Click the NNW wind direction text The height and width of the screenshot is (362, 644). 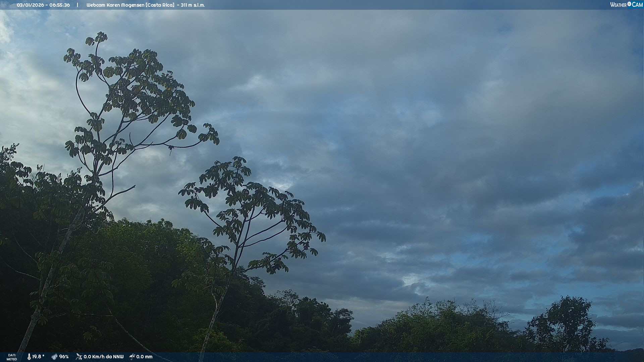118,357
